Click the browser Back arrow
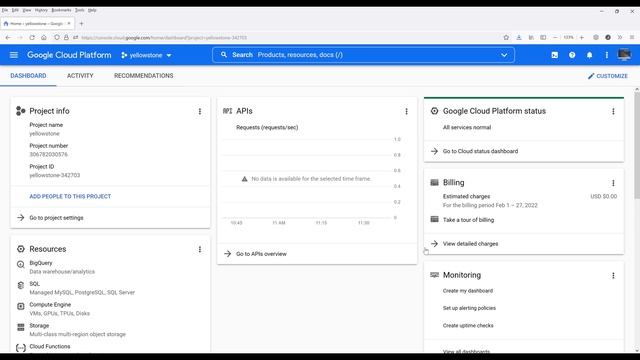 pos(8,38)
